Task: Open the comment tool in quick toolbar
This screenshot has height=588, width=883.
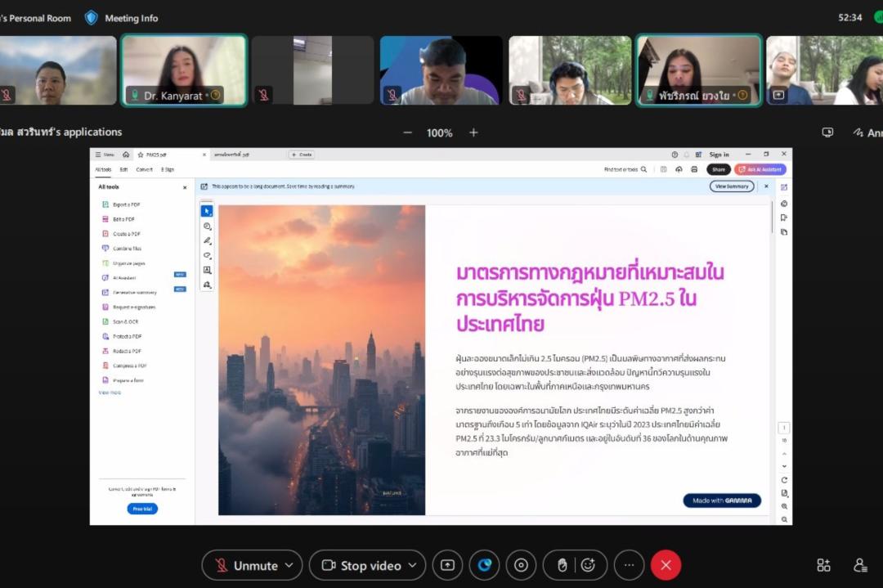Action: click(207, 226)
